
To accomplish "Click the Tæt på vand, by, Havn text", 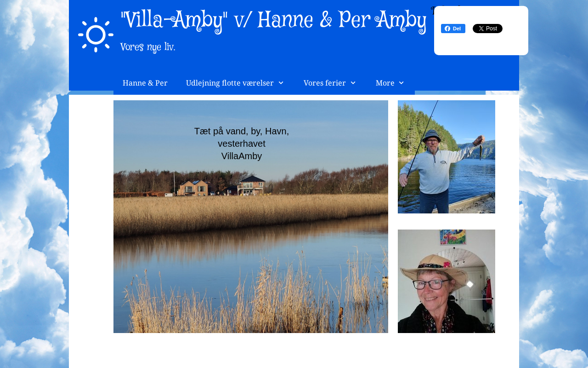I will tap(242, 131).
